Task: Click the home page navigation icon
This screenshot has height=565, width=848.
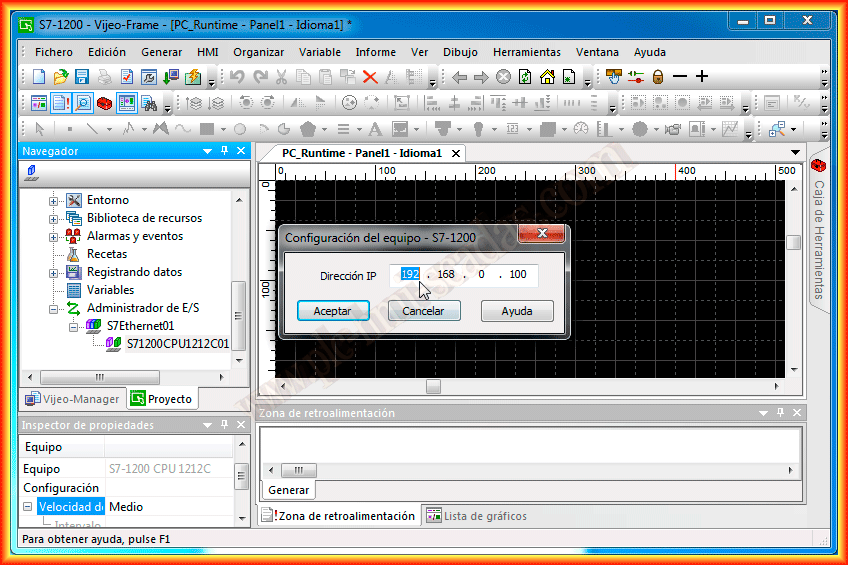Action: pyautogui.click(x=547, y=77)
